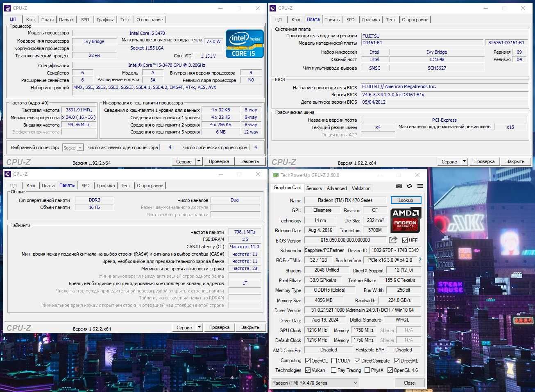This screenshot has width=535, height=392.
Task: Click the instruction set list field MMX, SSE
Action: coord(167,90)
